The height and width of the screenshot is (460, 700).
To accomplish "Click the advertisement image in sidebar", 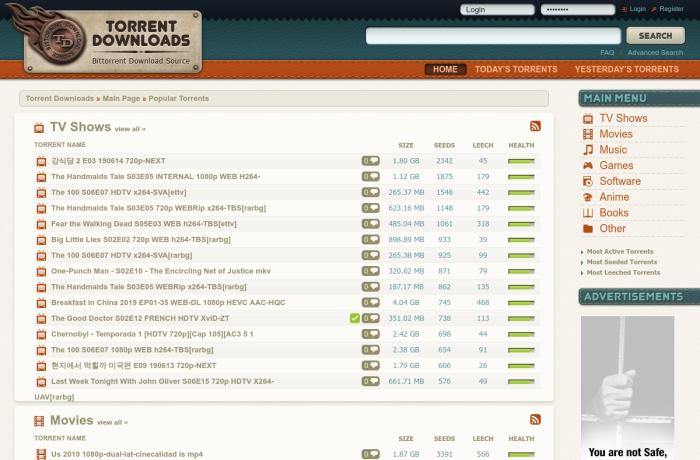I will (627, 388).
